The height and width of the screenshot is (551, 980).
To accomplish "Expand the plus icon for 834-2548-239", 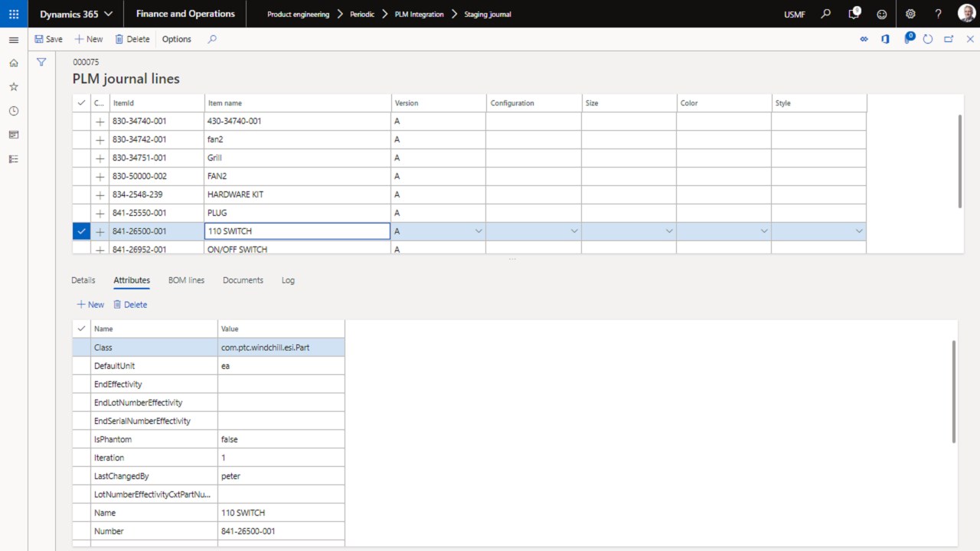I will point(100,194).
